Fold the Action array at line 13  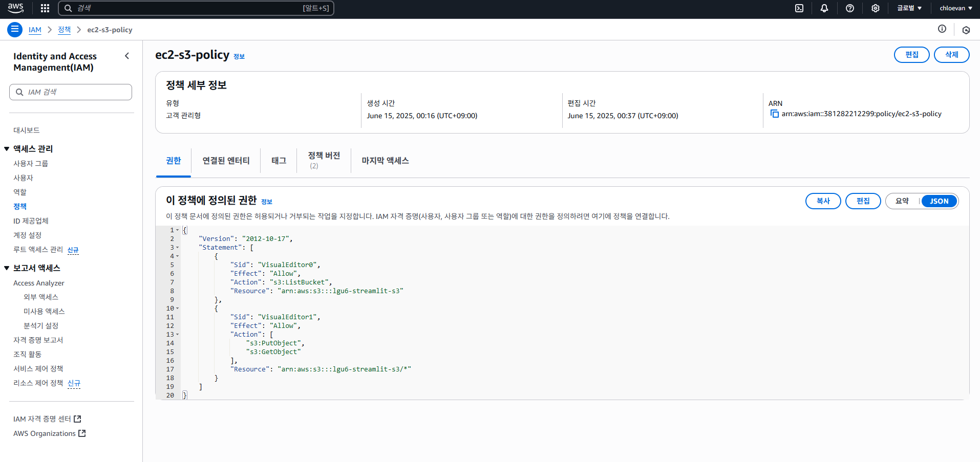[x=178, y=335]
